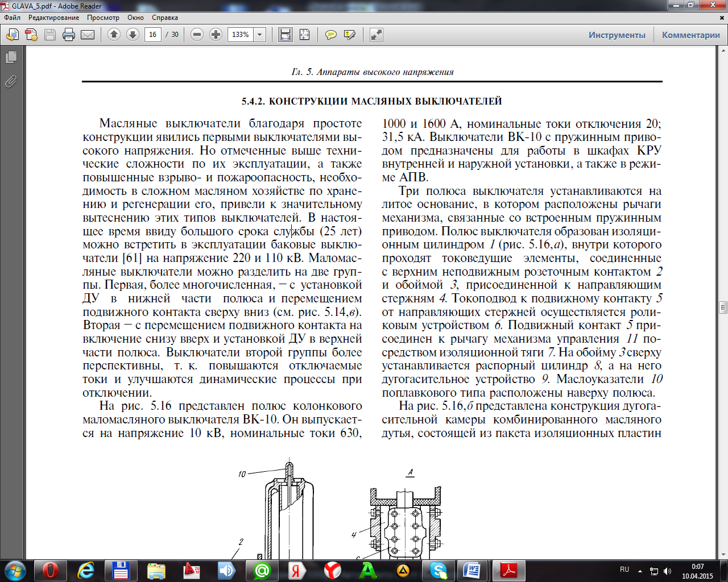Click the total page count '/ 30'

coord(172,35)
